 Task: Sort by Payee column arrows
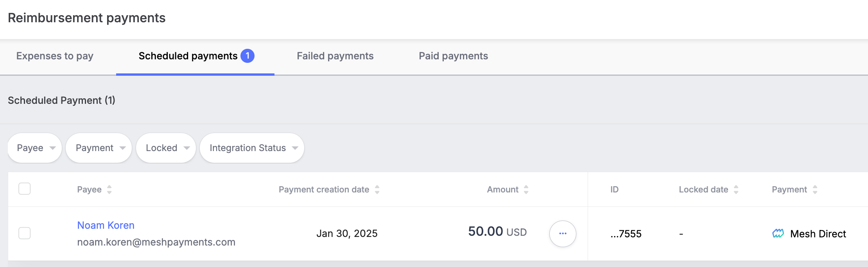point(109,189)
